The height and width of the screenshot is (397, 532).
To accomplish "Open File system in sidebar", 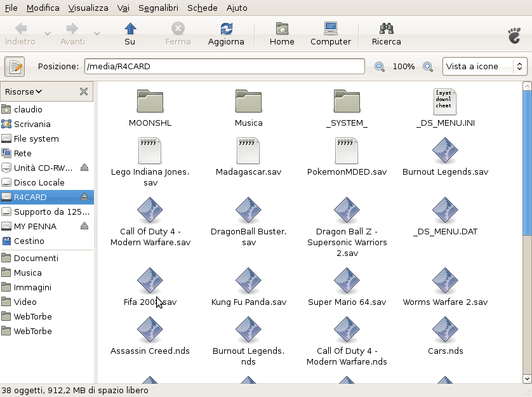I will coord(47,138).
